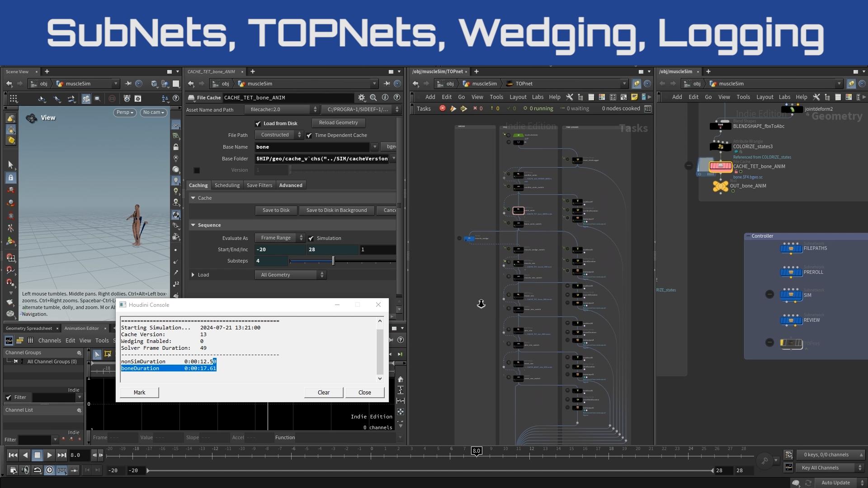Select the PREROLL subnetwork node
The height and width of the screenshot is (488, 868).
pyautogui.click(x=791, y=272)
